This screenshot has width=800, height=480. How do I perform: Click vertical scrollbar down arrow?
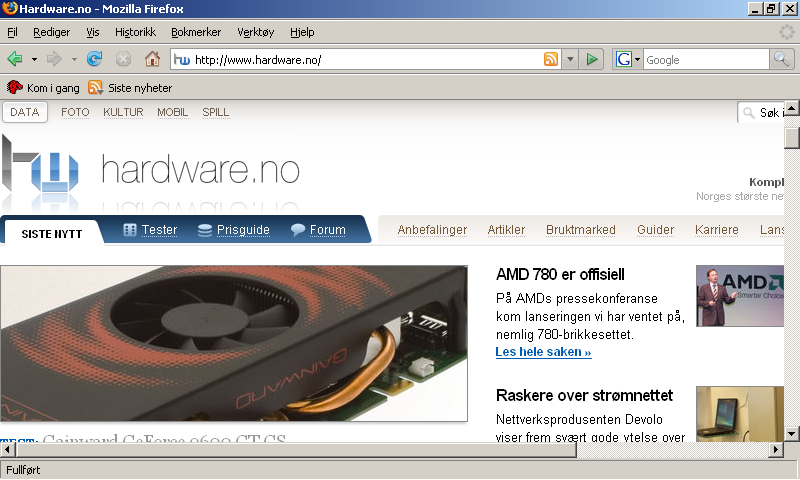point(792,434)
